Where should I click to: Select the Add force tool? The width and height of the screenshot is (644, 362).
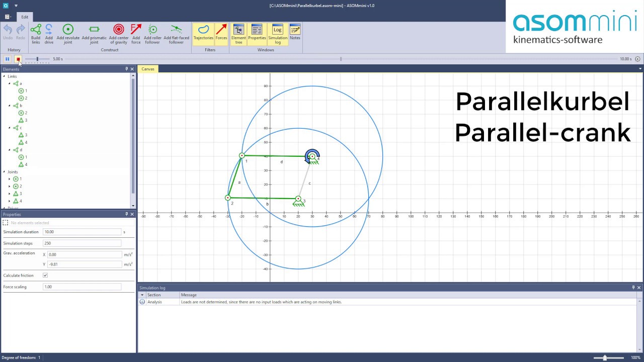136,34
